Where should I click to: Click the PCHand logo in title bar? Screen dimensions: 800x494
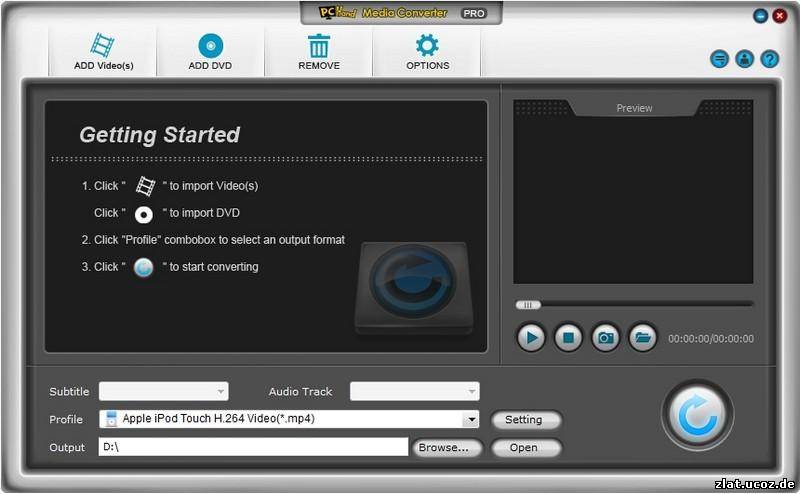coord(337,12)
